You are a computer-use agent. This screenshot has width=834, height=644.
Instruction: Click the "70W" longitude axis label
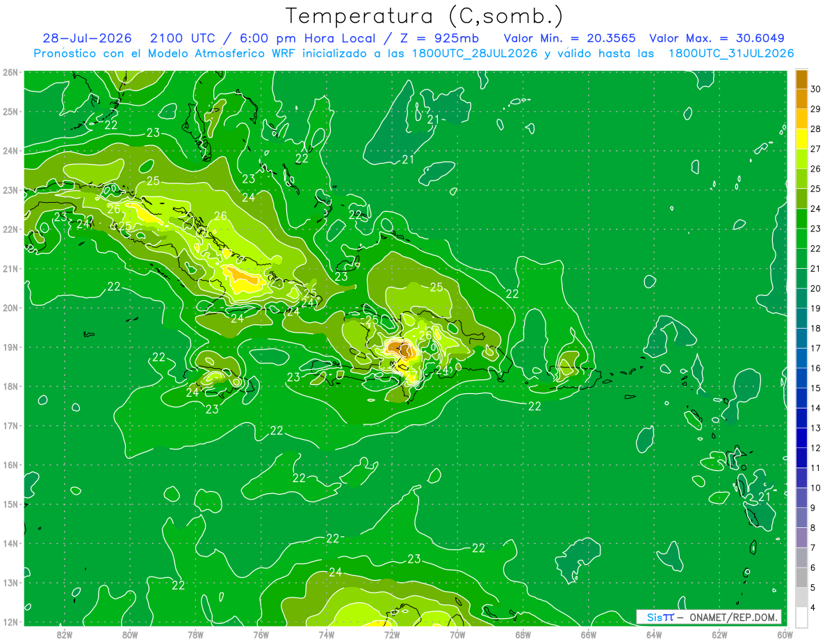click(457, 634)
